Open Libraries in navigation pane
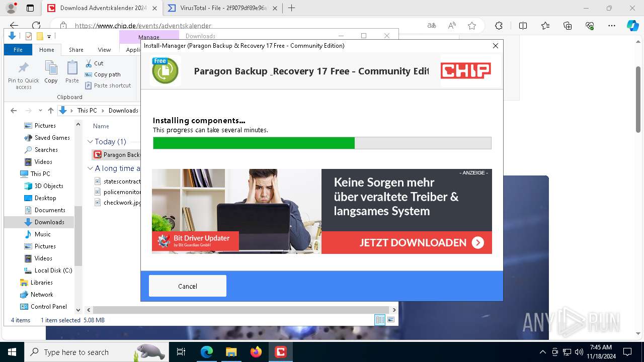The width and height of the screenshot is (644, 362). tap(36, 283)
